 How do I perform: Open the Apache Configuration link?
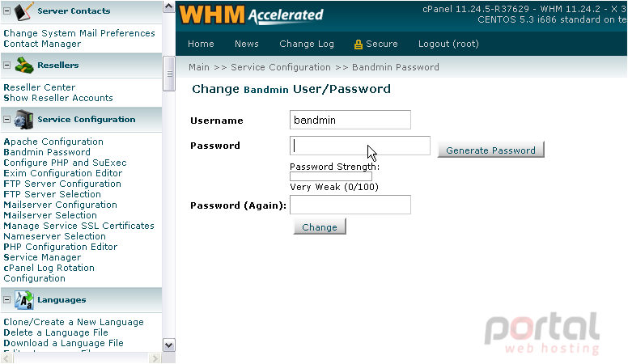(x=53, y=142)
